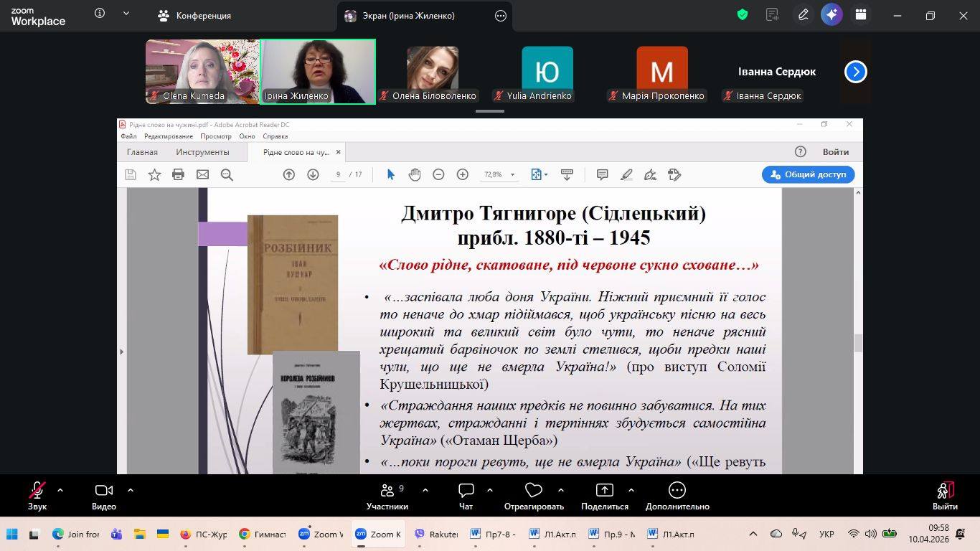Viewport: 980px width, 551px height.
Task: Expand audio options arrow next to Звук
Action: pyautogui.click(x=60, y=490)
